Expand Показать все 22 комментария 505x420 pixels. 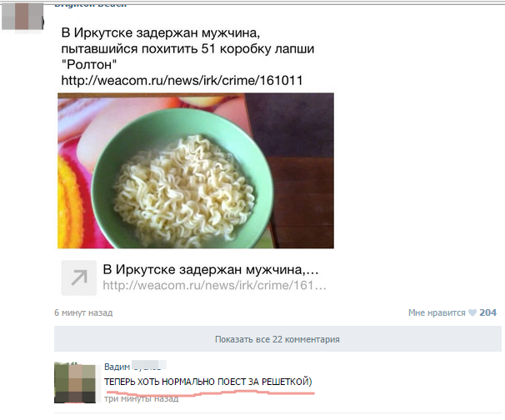tap(277, 339)
